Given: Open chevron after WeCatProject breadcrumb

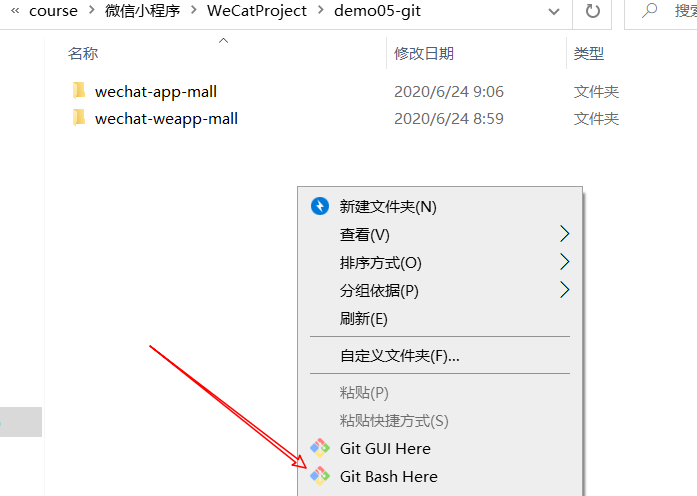Looking at the screenshot, I should pos(320,10).
